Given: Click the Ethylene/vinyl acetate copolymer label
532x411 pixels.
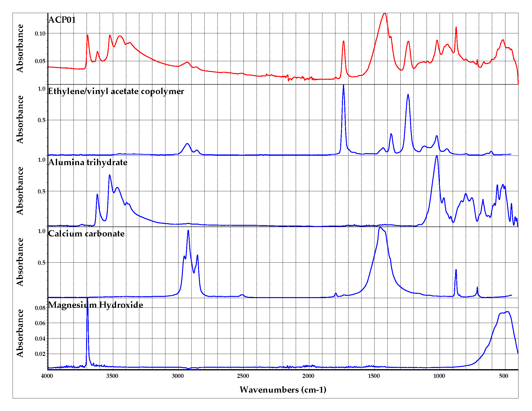Looking at the screenshot, I should coord(116,91).
